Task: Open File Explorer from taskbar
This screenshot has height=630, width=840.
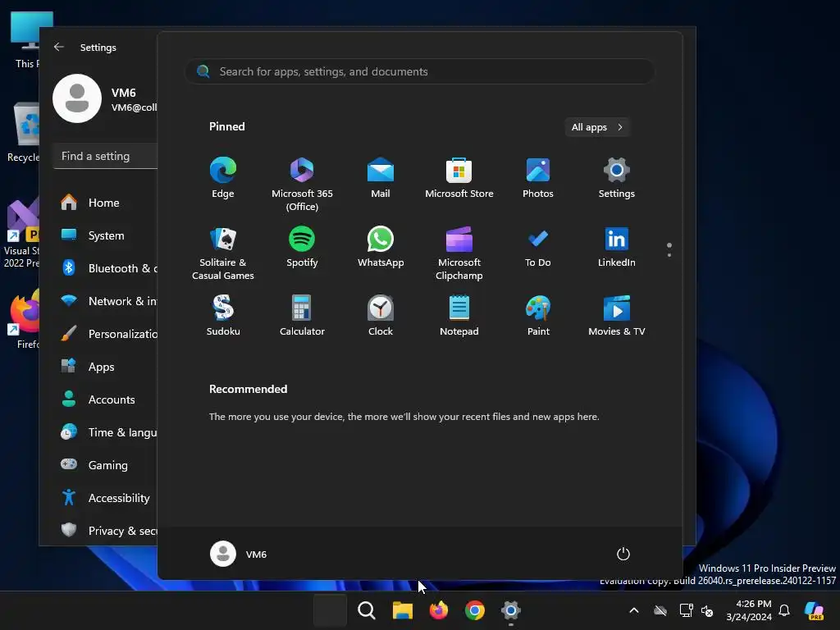Action: (402, 610)
